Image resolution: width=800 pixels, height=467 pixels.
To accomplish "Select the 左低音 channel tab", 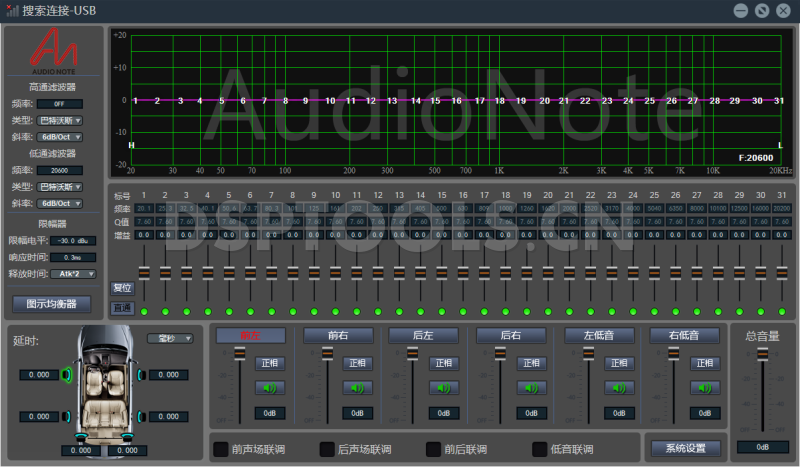I will point(599,335).
